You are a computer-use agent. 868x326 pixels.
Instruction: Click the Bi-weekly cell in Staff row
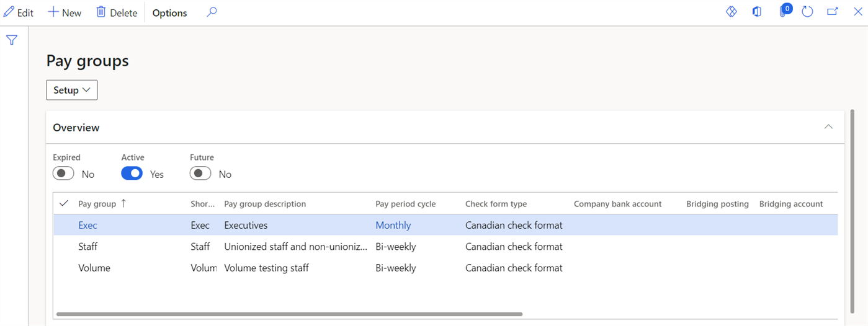[395, 247]
